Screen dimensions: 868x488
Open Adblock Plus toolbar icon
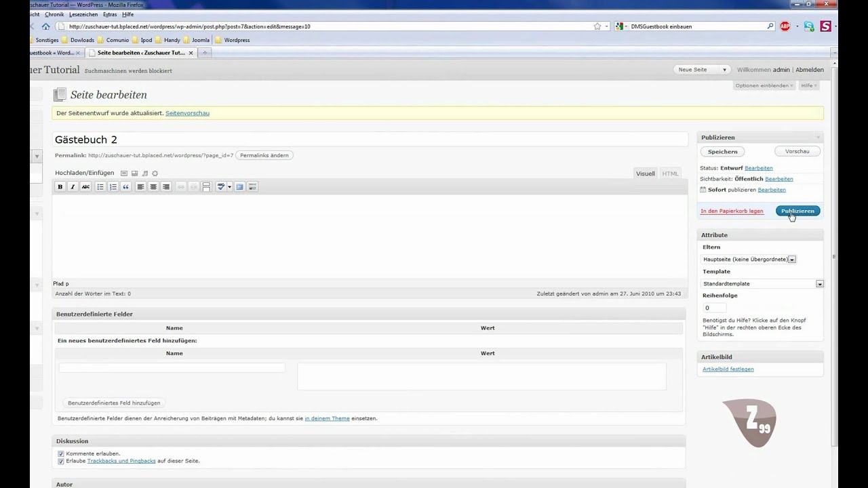pyautogui.click(x=785, y=26)
